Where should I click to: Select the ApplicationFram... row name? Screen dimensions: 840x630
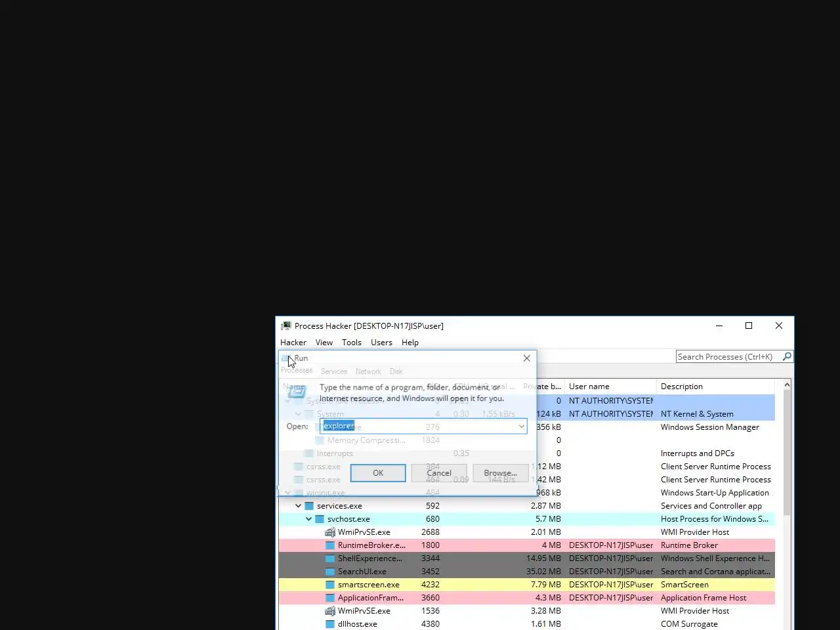tap(371, 598)
